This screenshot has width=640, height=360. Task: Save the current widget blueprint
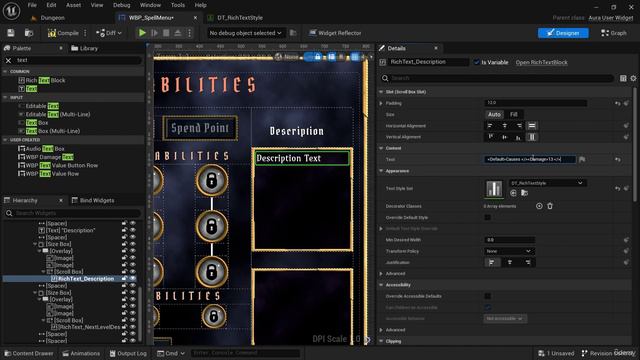11,33
